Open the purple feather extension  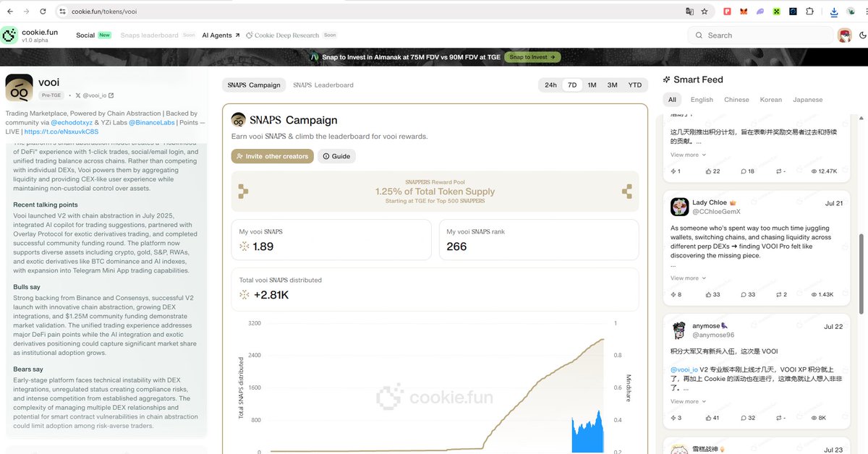(x=760, y=12)
